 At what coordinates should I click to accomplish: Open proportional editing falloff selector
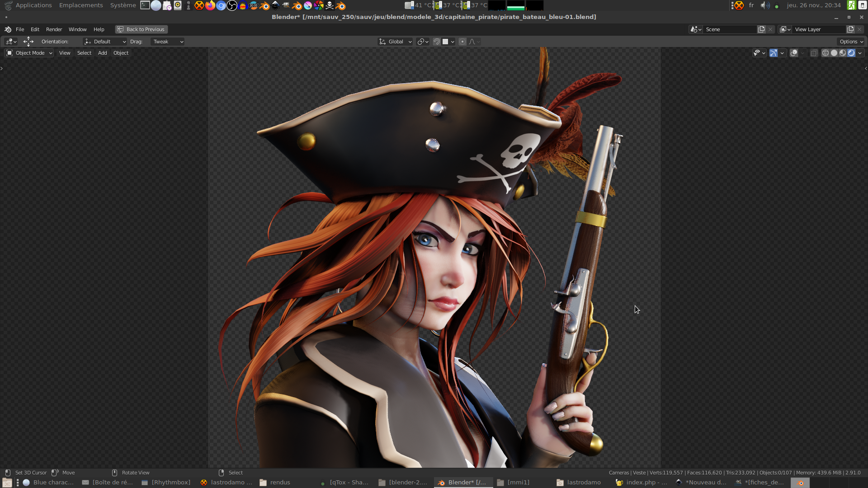point(474,42)
